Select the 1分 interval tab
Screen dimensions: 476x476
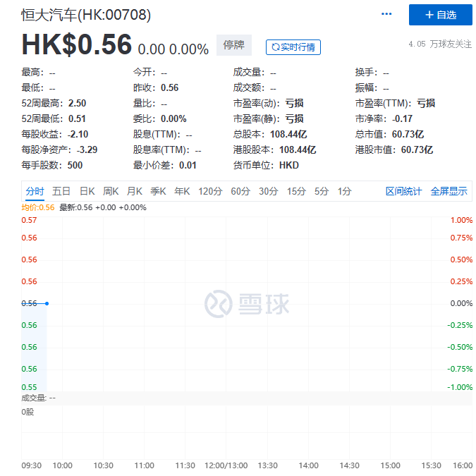[345, 191]
